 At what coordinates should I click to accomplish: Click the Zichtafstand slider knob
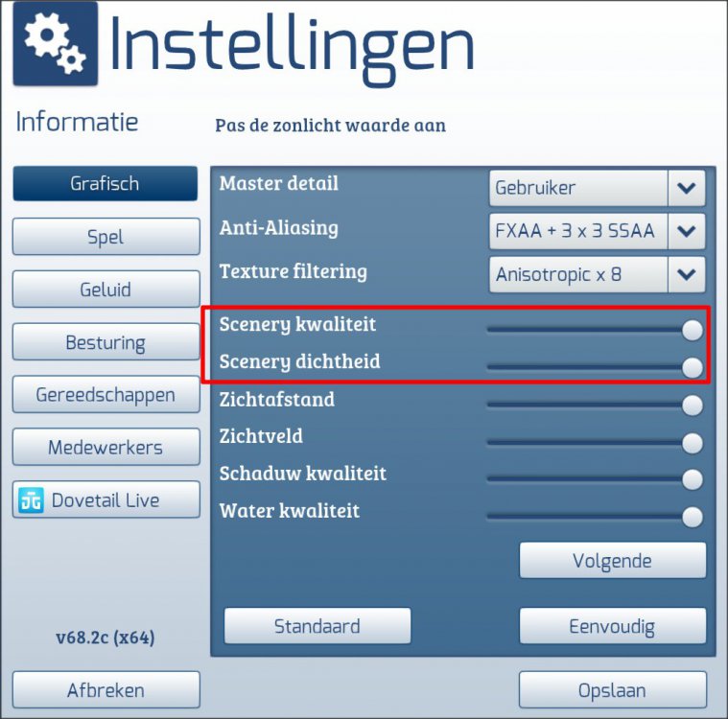693,406
